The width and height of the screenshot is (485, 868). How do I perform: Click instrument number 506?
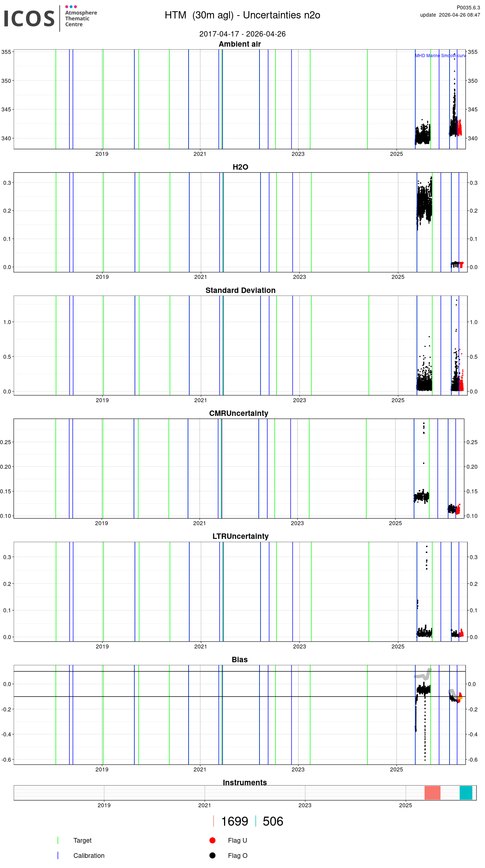[x=273, y=821]
